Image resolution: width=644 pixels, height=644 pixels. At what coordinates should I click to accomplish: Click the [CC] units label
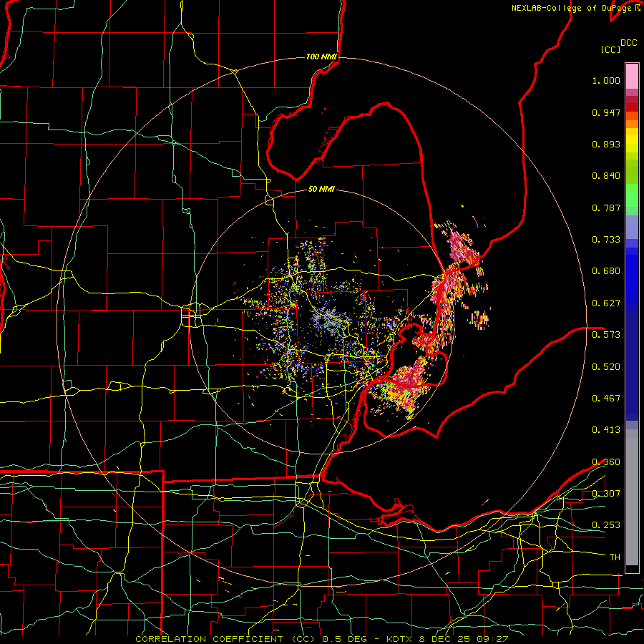pos(610,49)
